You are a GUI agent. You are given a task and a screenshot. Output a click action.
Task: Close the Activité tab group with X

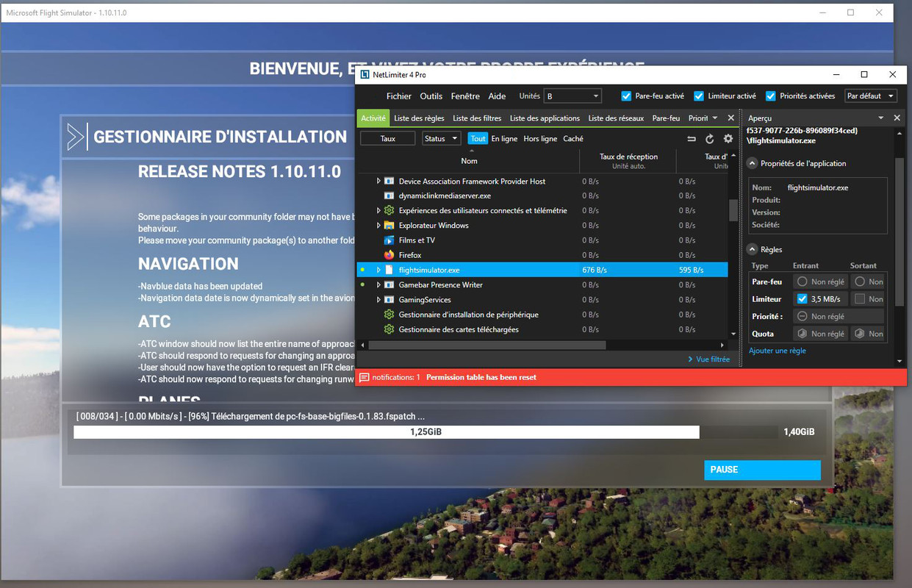point(731,118)
